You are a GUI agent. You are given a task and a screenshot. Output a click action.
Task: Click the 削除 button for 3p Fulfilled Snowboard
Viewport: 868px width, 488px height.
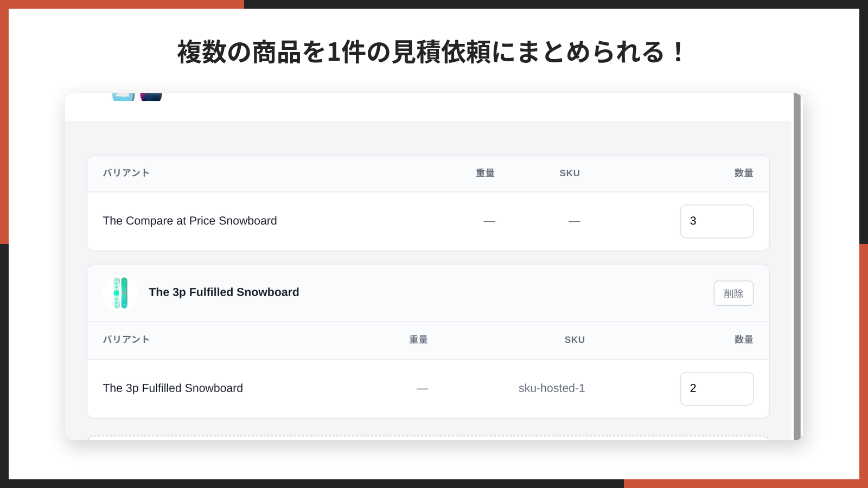[733, 293]
